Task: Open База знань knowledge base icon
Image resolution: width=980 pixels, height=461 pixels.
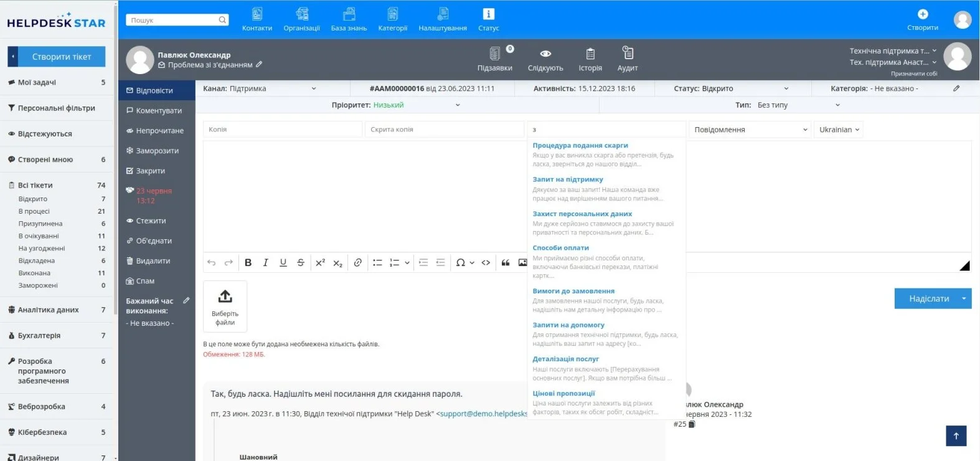Action: tap(349, 14)
